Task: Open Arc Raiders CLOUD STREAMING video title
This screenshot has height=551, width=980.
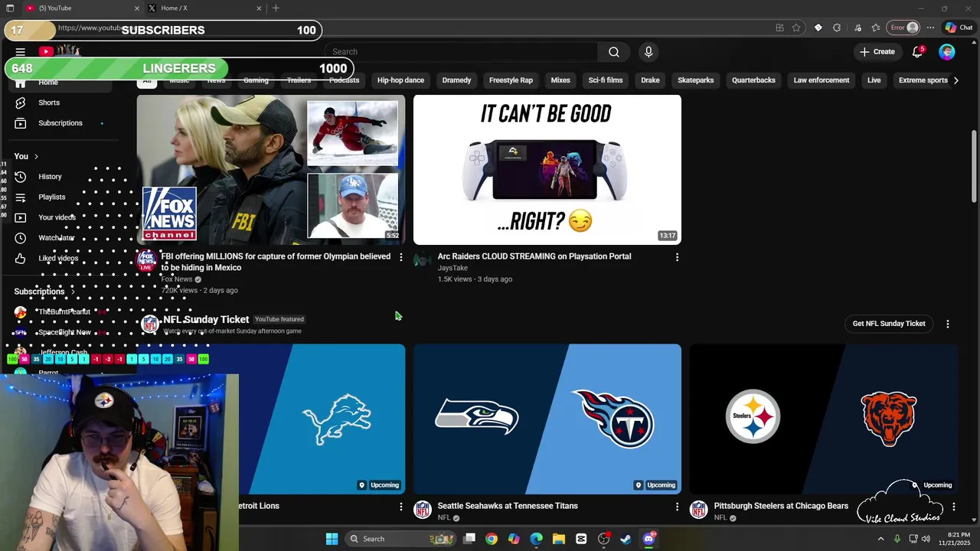Action: pyautogui.click(x=534, y=256)
